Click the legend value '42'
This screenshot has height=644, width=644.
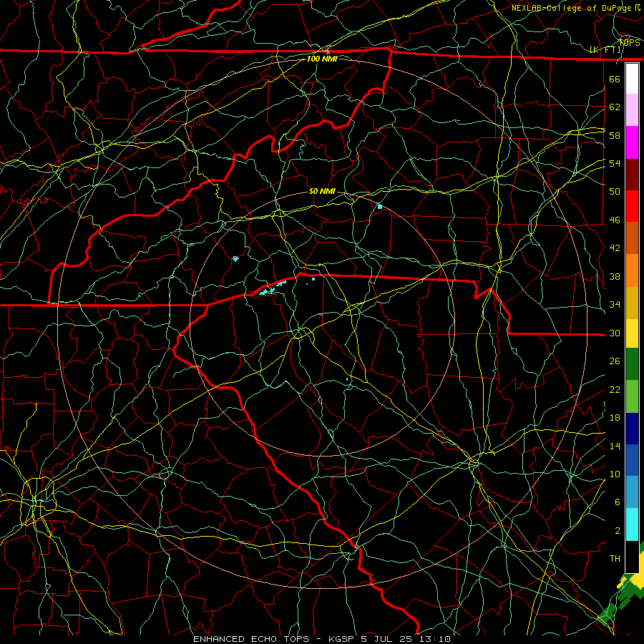pos(615,248)
